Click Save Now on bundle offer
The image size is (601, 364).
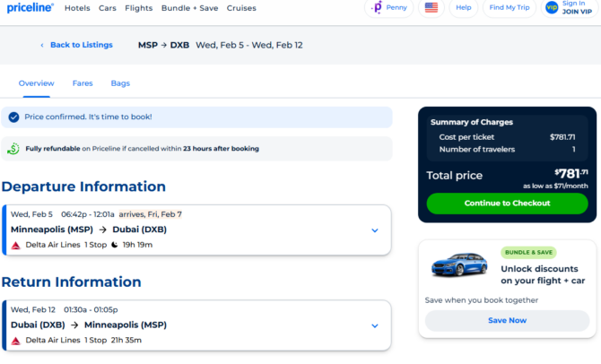(507, 321)
